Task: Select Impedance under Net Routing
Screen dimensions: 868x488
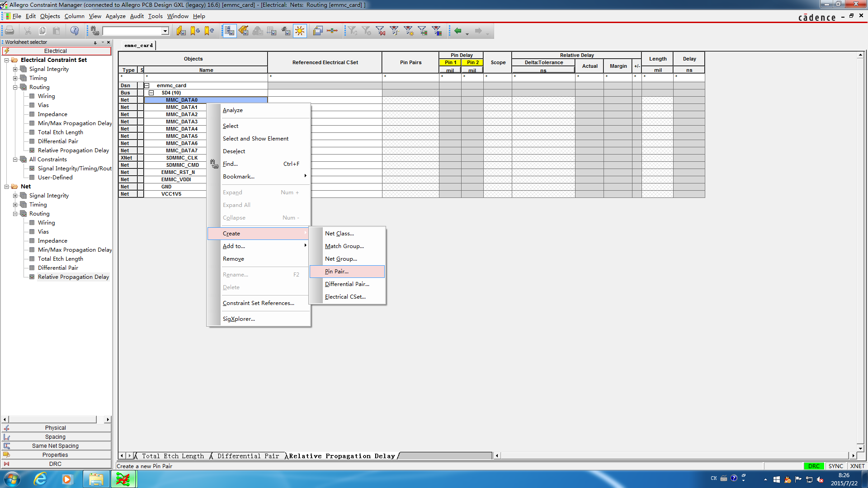Action: [52, 241]
